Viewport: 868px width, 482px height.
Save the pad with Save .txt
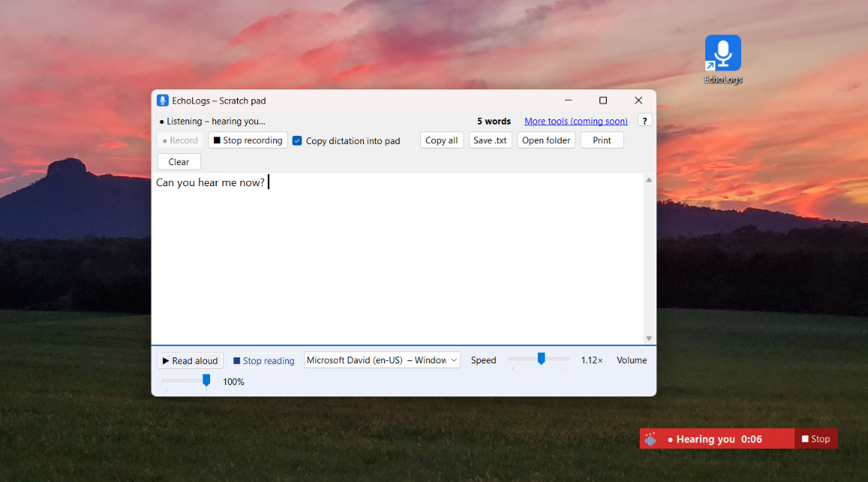pyautogui.click(x=490, y=140)
